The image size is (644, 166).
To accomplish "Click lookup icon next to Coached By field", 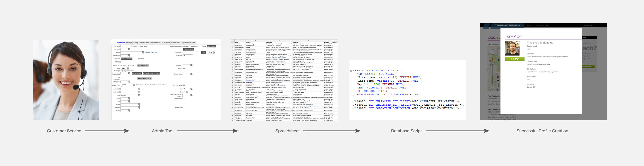I will (129, 73).
